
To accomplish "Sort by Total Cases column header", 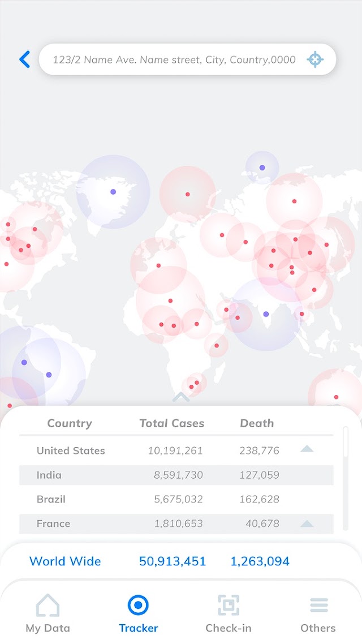I will 171,423.
